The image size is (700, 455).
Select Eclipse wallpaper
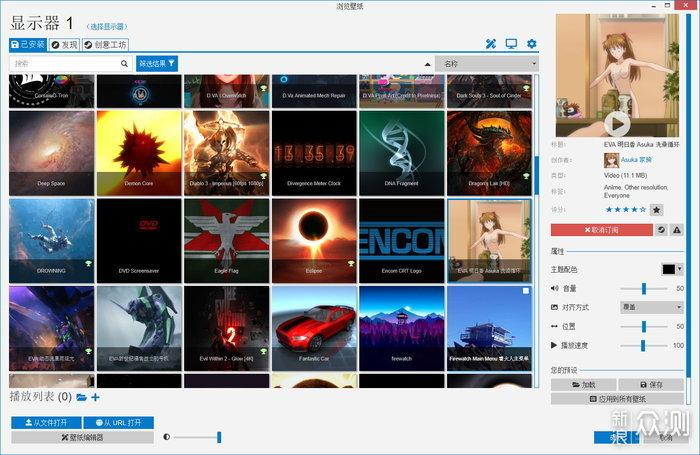click(314, 241)
